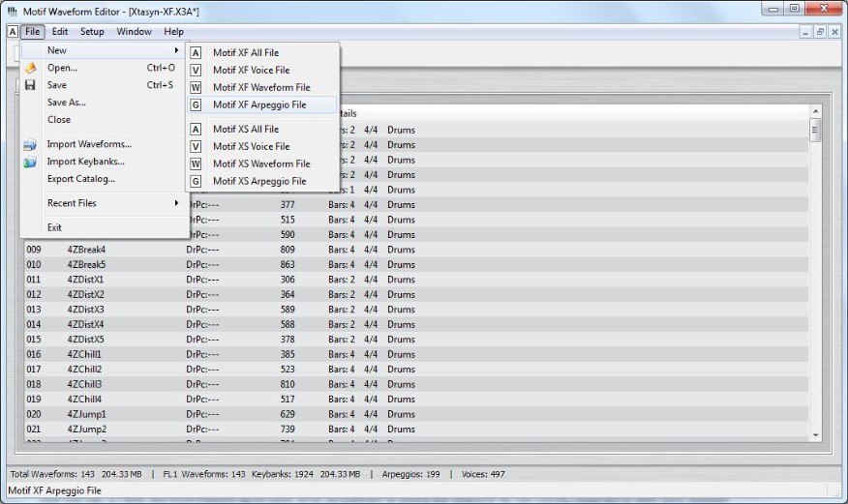Click Arpeggios: 199 in status bar
848x504 pixels.
click(411, 474)
